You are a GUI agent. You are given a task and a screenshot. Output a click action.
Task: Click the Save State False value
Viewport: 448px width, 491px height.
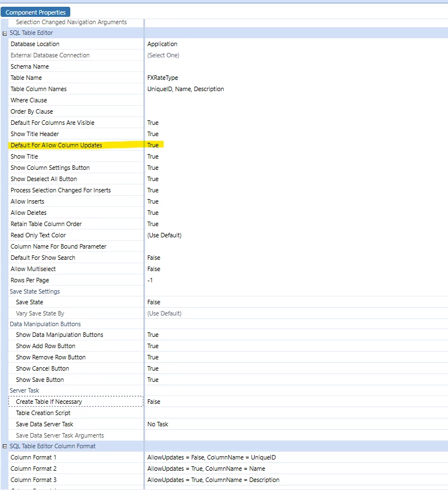(x=153, y=303)
